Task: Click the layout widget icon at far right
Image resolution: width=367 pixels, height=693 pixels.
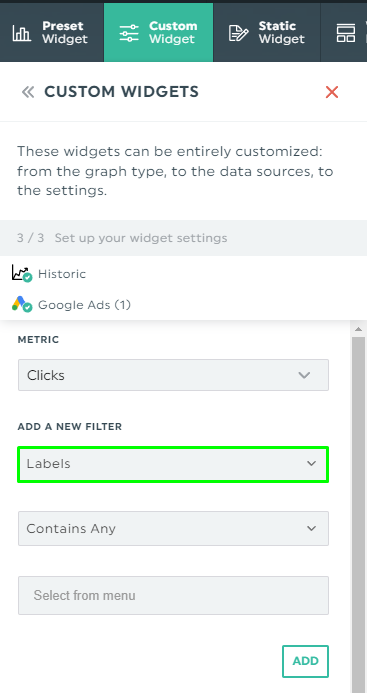Action: pos(346,33)
